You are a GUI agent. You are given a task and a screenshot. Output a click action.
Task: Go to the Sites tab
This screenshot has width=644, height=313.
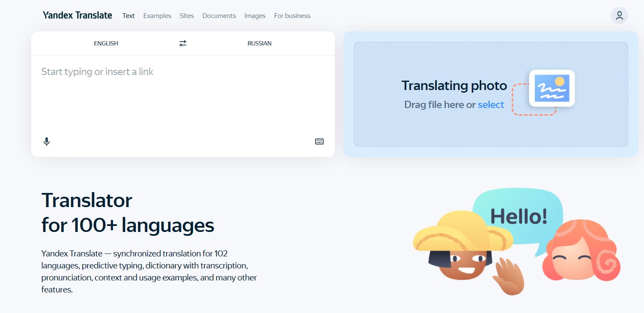[x=187, y=16]
